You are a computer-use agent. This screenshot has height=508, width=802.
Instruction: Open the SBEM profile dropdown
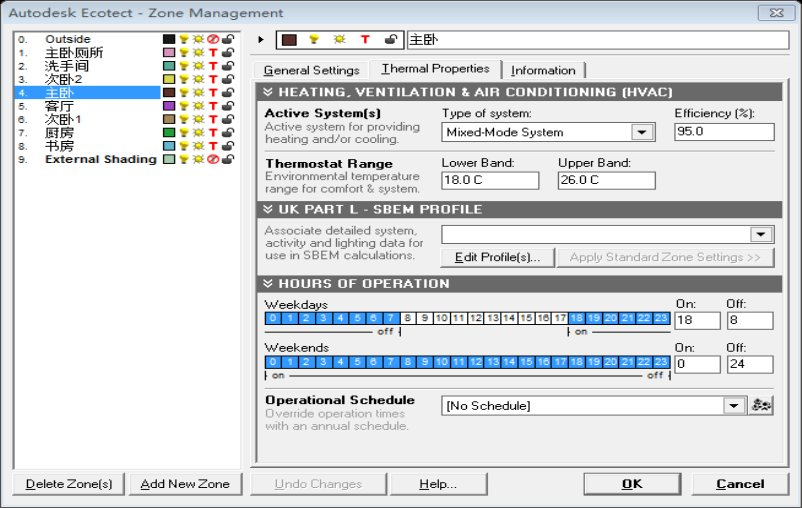click(x=761, y=234)
